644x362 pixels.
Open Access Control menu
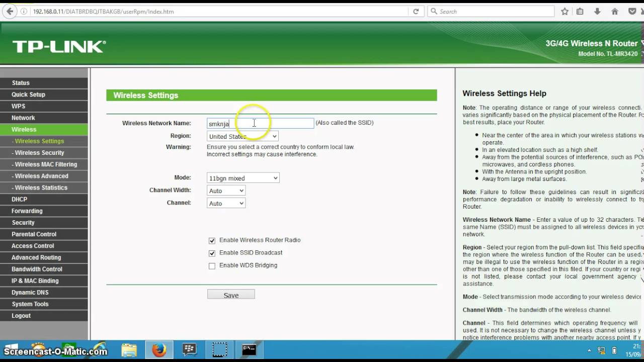tap(44, 245)
